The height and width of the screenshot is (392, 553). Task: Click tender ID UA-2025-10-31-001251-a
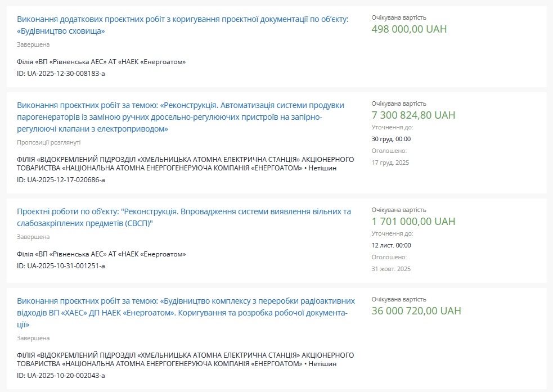[61, 265]
